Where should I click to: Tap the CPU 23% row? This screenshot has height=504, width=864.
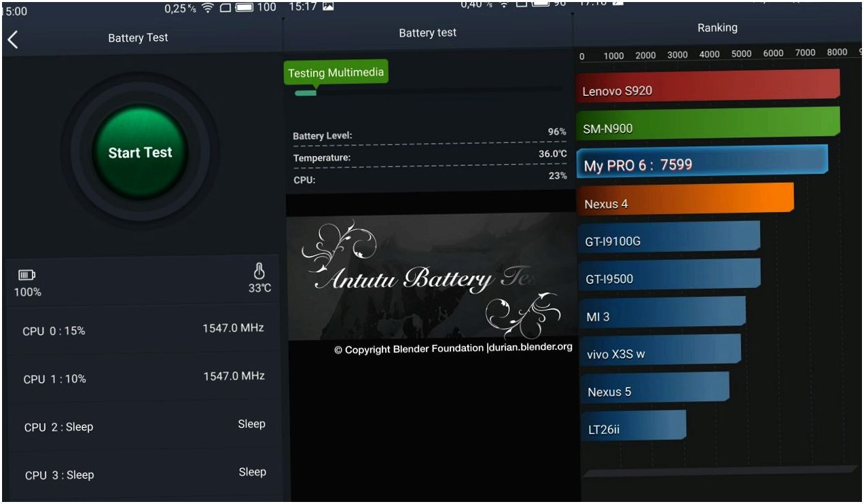click(x=429, y=178)
